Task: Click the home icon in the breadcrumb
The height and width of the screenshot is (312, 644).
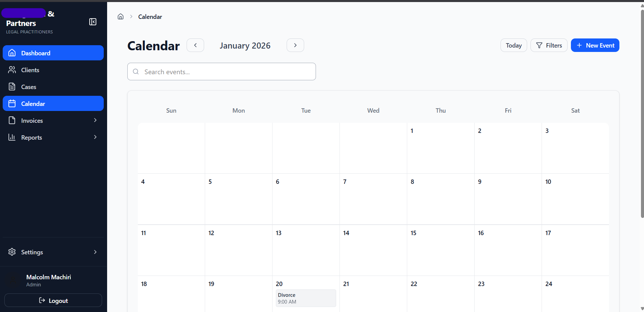Action: (x=121, y=16)
